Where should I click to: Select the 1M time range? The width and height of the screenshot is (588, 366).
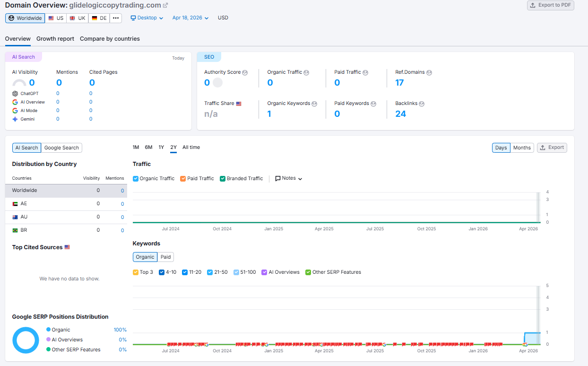136,148
